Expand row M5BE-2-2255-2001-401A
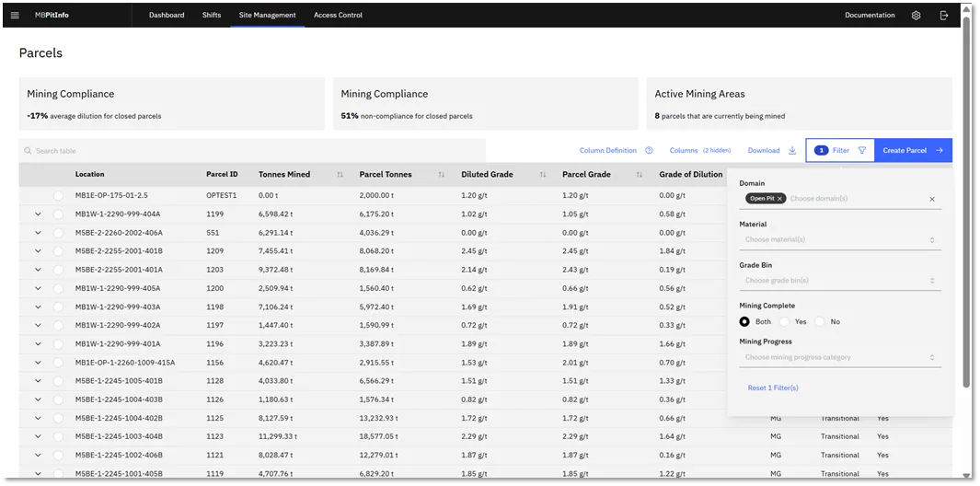This screenshot has height=486, width=980. click(x=38, y=270)
